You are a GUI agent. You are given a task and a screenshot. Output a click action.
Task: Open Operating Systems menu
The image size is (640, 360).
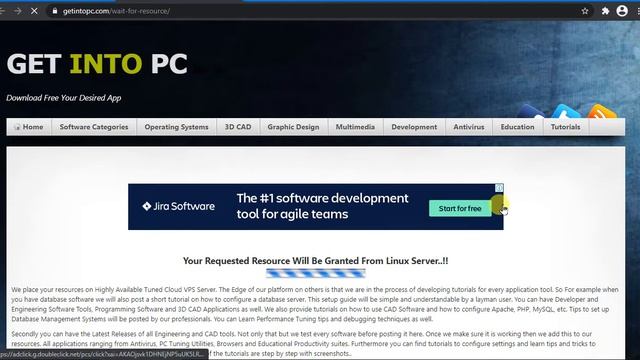point(176,127)
